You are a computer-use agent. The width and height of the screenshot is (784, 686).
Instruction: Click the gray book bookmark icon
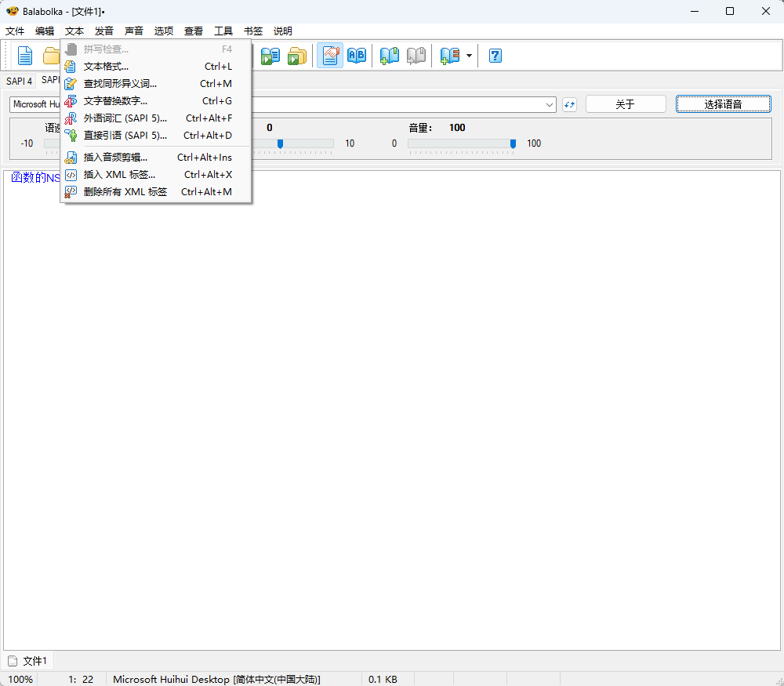[416, 56]
